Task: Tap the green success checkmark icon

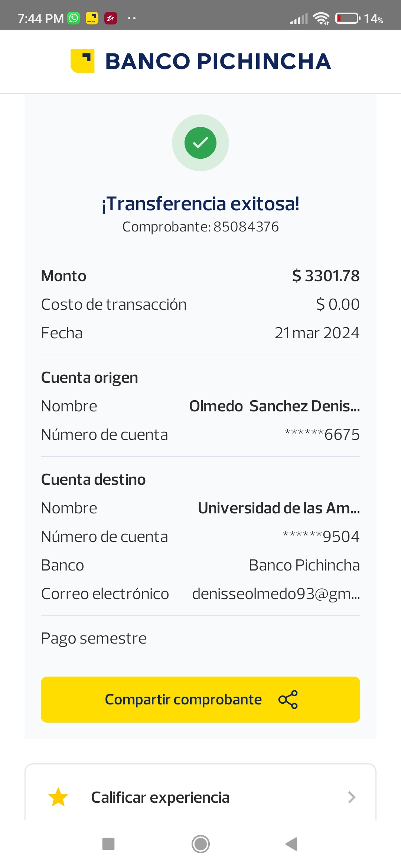Action: pyautogui.click(x=200, y=143)
